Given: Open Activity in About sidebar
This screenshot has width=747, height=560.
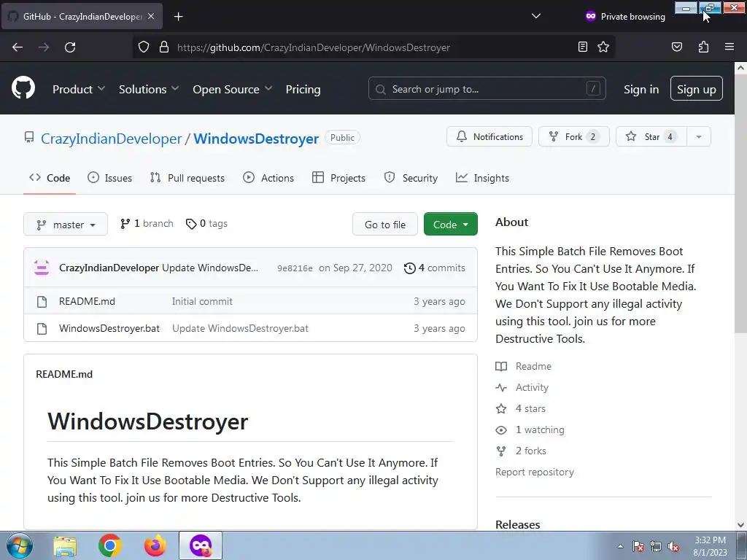Looking at the screenshot, I should coord(522,388).
